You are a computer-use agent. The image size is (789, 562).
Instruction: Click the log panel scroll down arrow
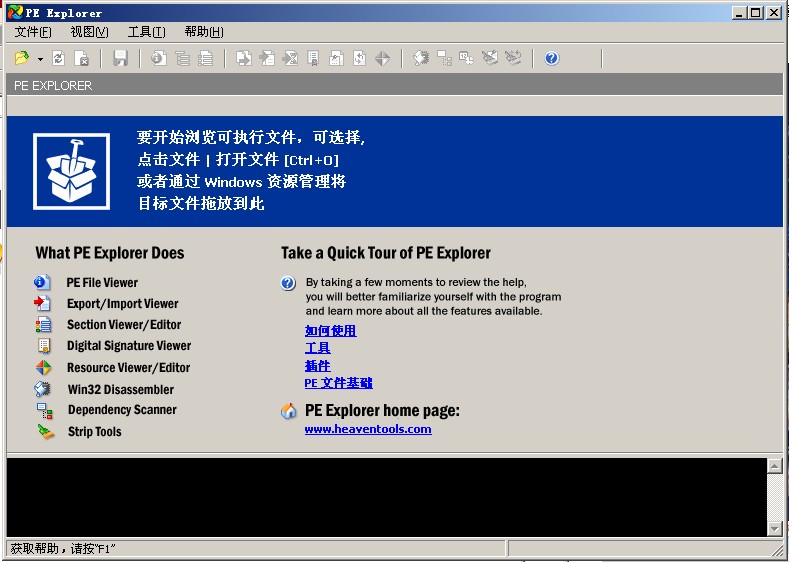tap(774, 528)
